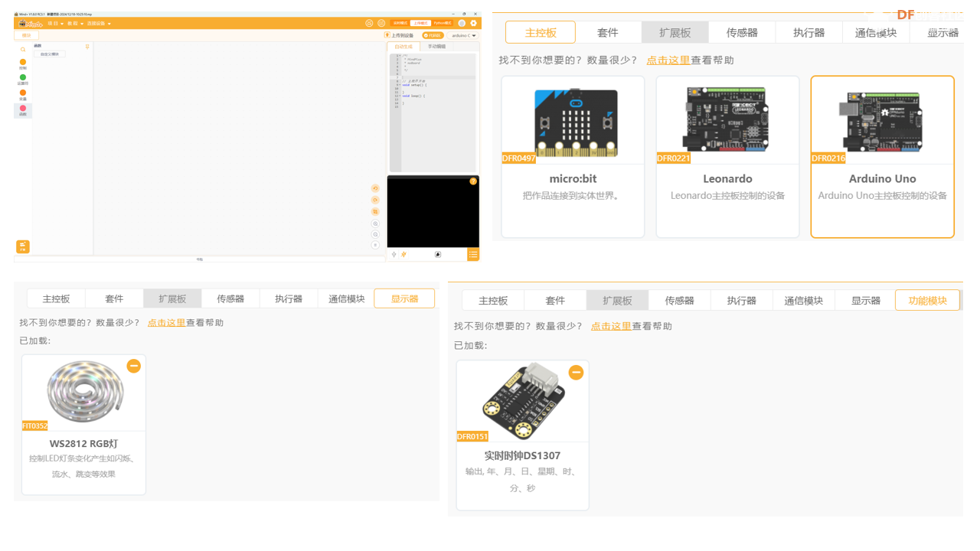Select 执行器 tab in the board selection panel
This screenshot has height=551, width=980.
tap(809, 32)
